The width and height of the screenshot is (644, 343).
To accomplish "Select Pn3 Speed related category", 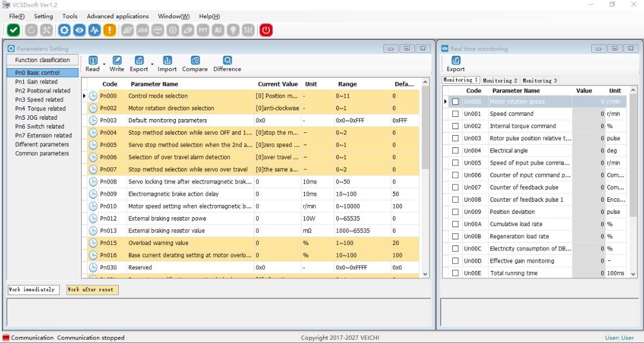I will pyautogui.click(x=39, y=100).
